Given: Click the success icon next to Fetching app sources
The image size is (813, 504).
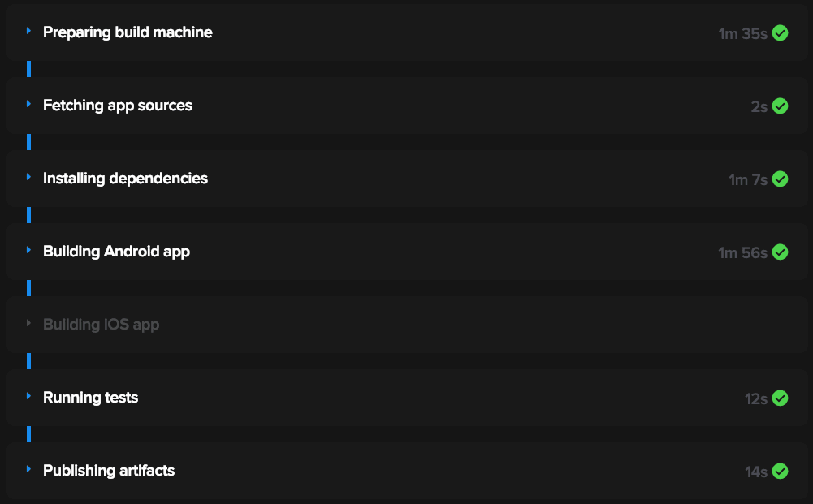Looking at the screenshot, I should click(x=780, y=106).
